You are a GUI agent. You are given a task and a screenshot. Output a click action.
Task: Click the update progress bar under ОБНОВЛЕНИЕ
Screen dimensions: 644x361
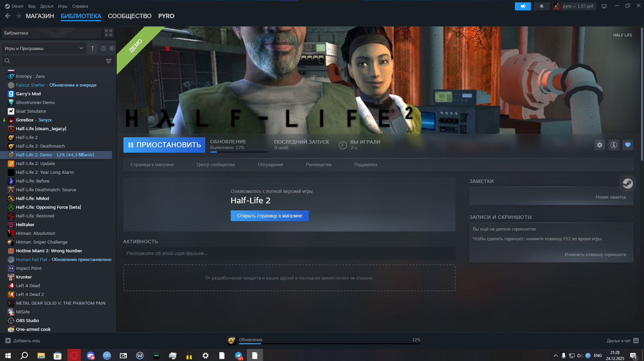[238, 152]
